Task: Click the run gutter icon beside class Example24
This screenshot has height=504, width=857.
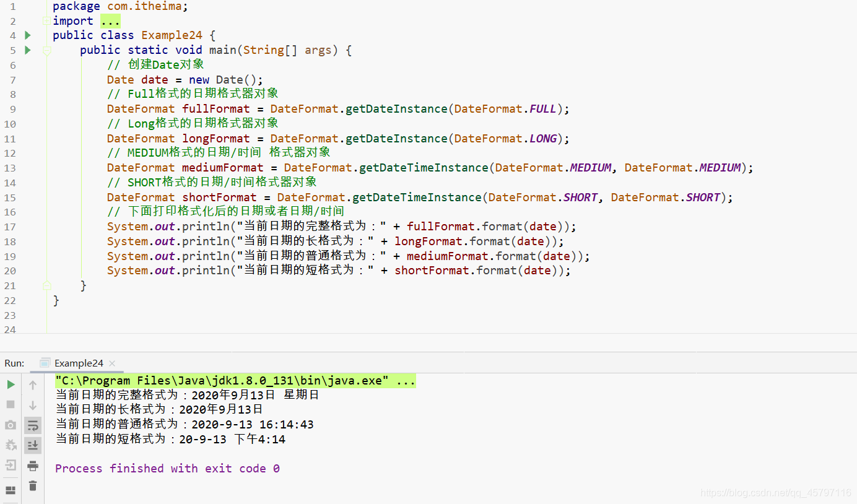Action: tap(28, 35)
